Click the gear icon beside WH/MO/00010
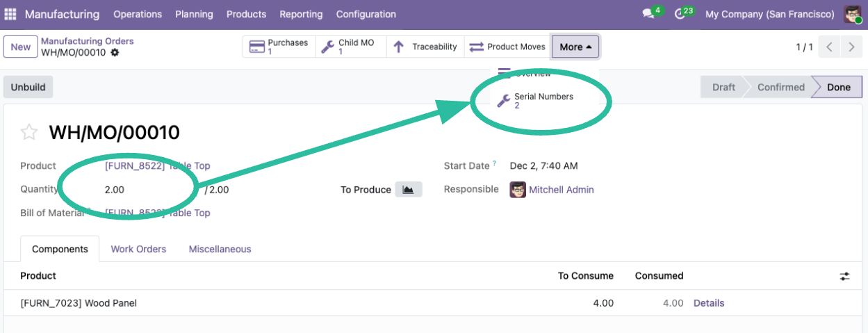Viewport: 868px width, 333px height. coord(115,53)
